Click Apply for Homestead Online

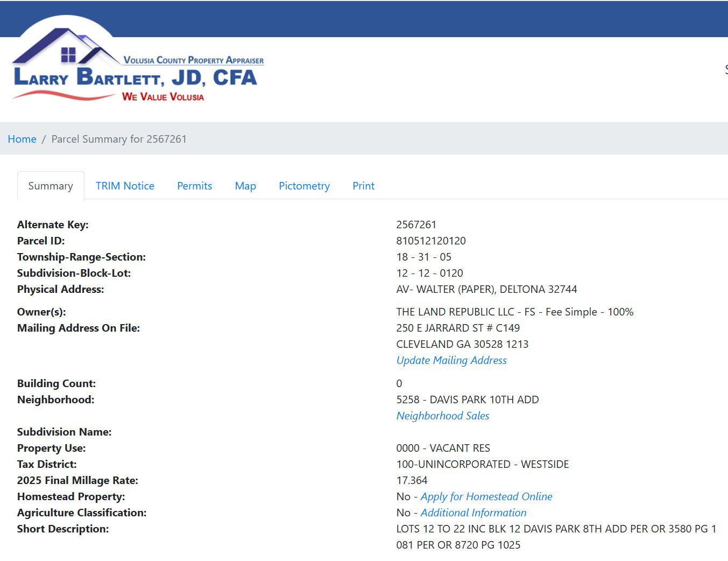(486, 496)
